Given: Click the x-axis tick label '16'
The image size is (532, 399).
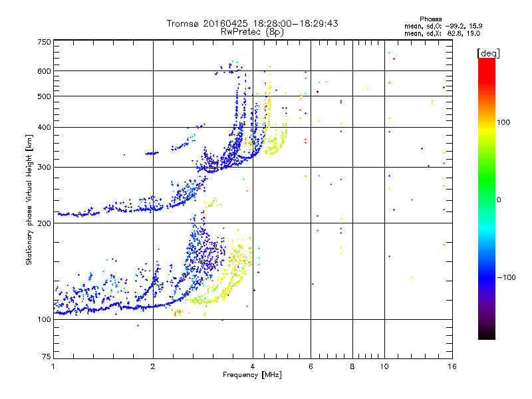Looking at the screenshot, I should coord(452,366).
